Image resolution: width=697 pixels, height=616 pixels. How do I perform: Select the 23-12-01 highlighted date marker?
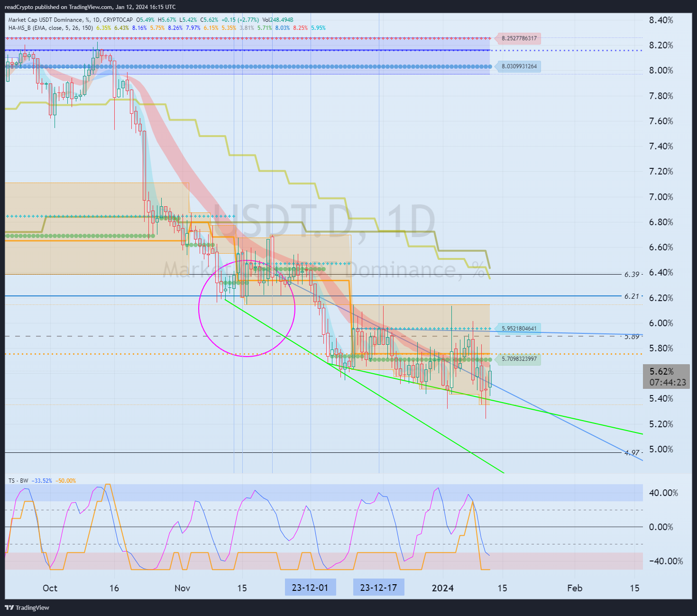(310, 588)
